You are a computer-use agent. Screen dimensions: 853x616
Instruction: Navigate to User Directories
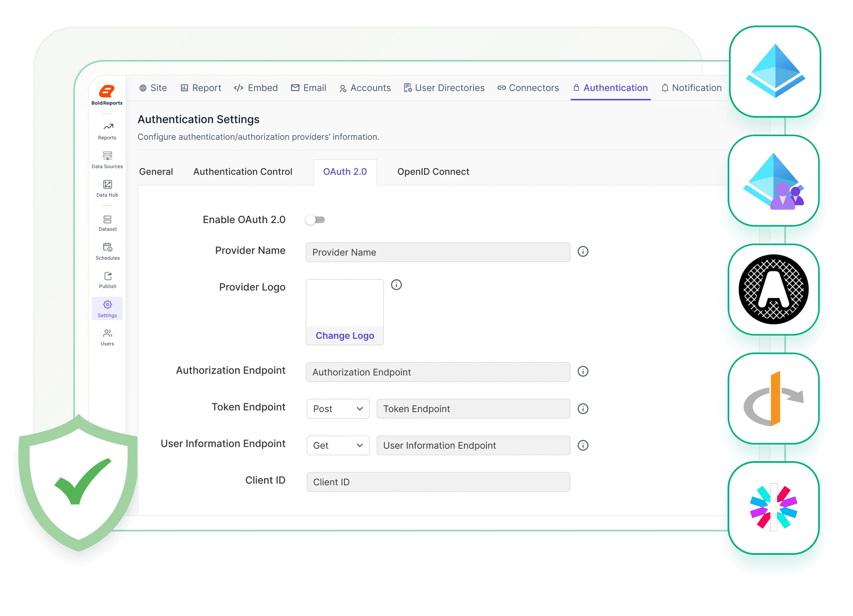[x=444, y=88]
